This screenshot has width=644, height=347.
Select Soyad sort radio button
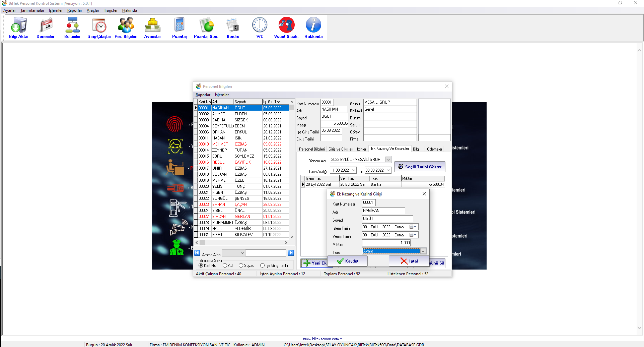pos(241,266)
